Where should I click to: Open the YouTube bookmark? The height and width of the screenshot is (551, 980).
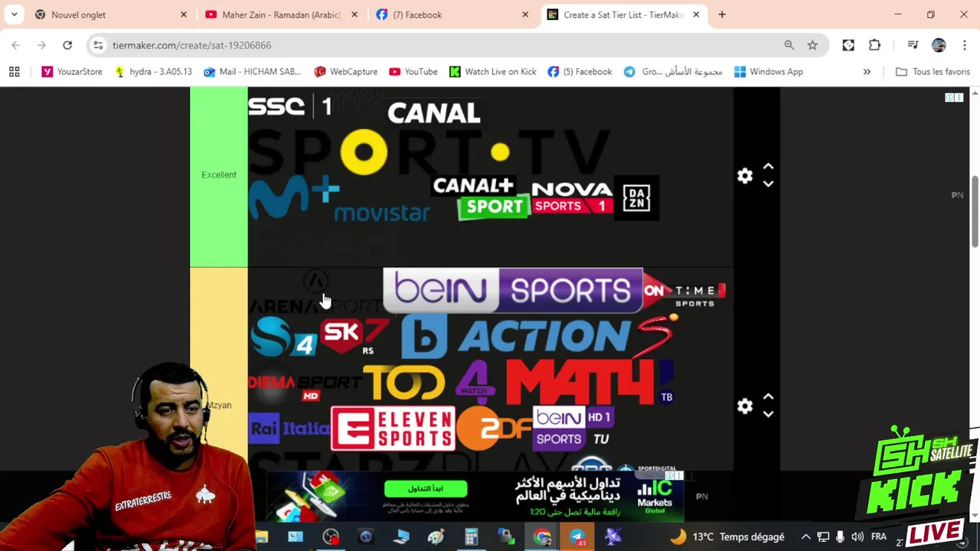(413, 72)
